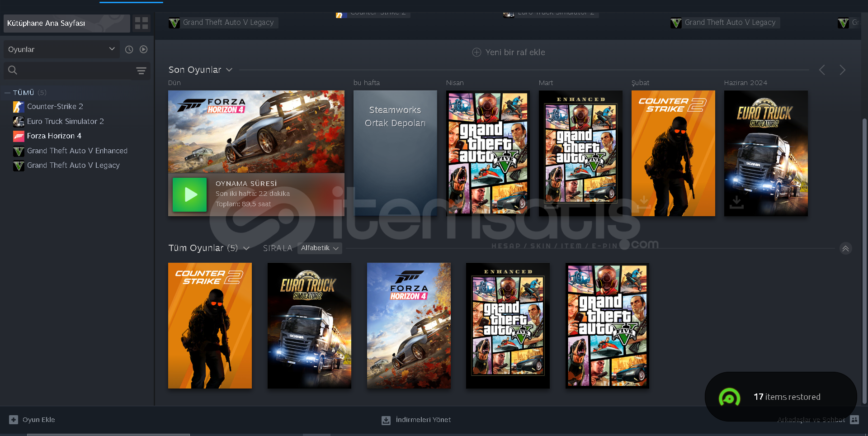Open Kütüphane Ana Sayfası
Viewport: 868px width, 436px height.
pos(67,23)
